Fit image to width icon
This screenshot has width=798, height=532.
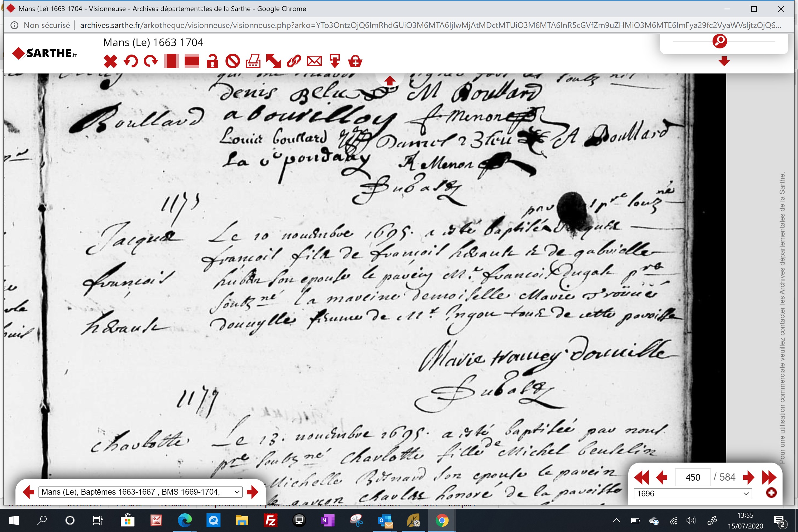tap(192, 62)
